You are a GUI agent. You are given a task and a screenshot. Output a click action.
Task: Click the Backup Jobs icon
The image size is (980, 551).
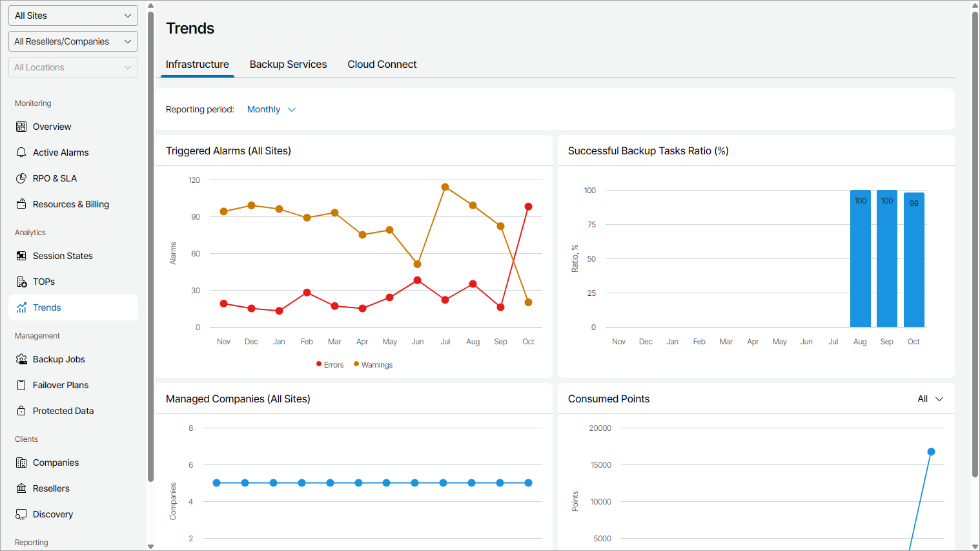pyautogui.click(x=21, y=359)
